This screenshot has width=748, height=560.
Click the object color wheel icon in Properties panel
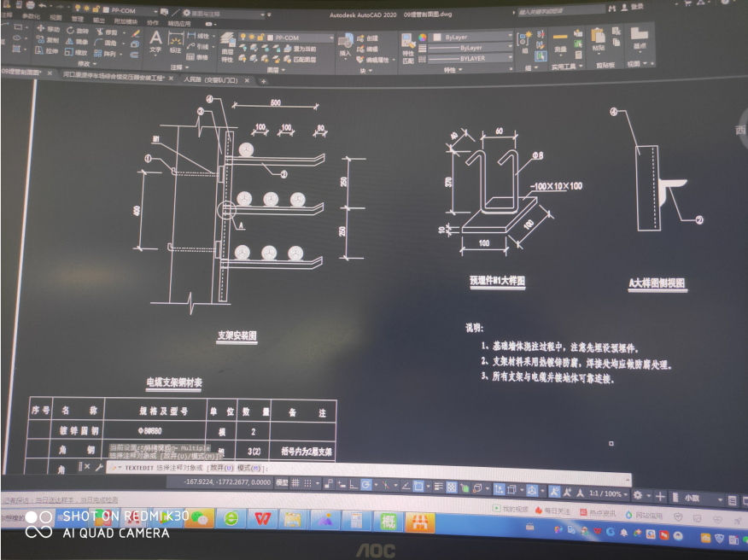422,38
